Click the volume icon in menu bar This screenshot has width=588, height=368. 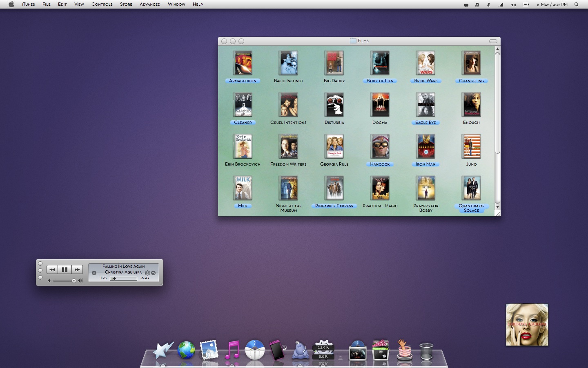pyautogui.click(x=513, y=4)
